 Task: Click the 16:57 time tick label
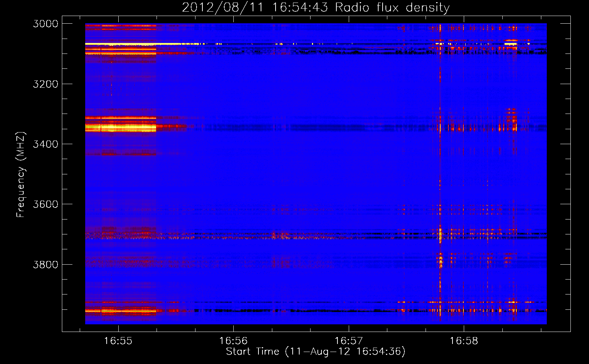click(349, 341)
